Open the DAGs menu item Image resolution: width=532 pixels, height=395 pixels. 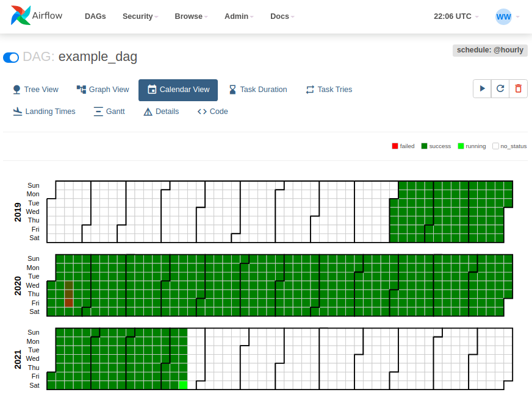click(95, 16)
